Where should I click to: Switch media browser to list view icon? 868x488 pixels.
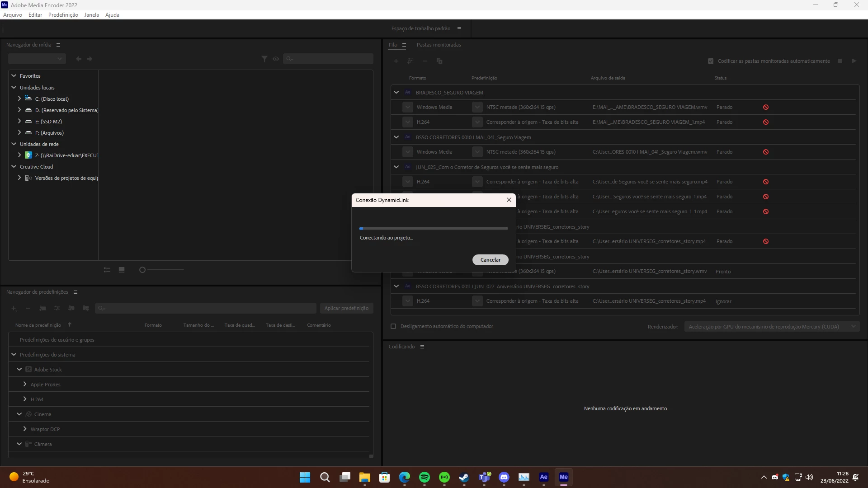[107, 270]
